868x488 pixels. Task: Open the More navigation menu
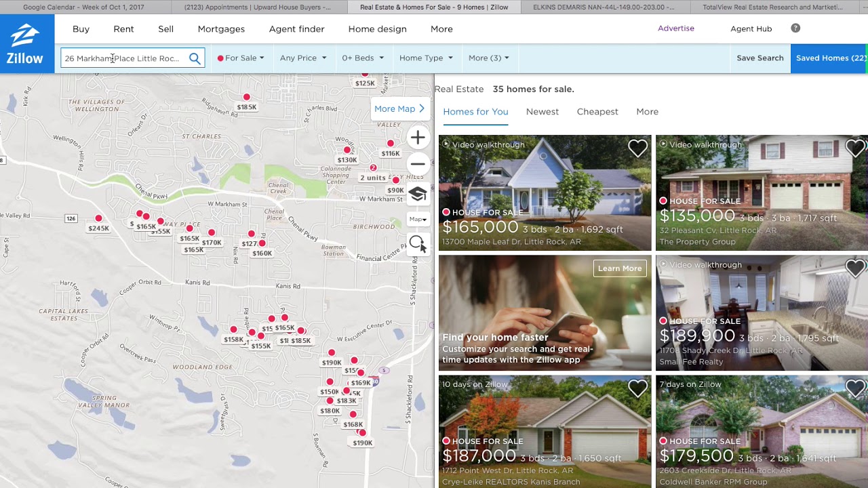click(441, 29)
